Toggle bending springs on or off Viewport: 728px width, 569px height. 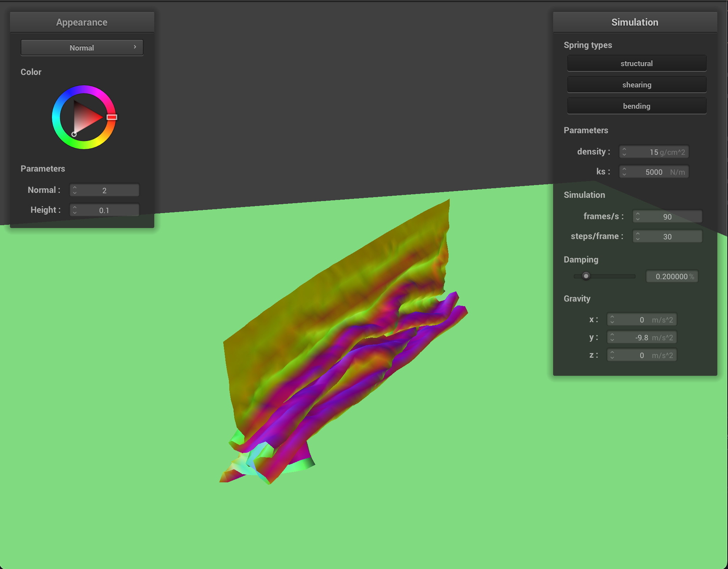[636, 106]
